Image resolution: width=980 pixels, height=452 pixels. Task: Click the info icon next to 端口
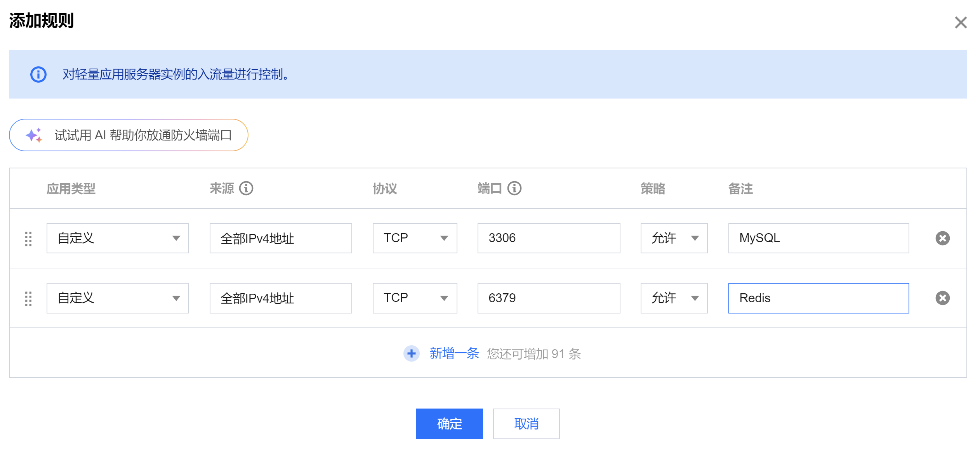[514, 189]
